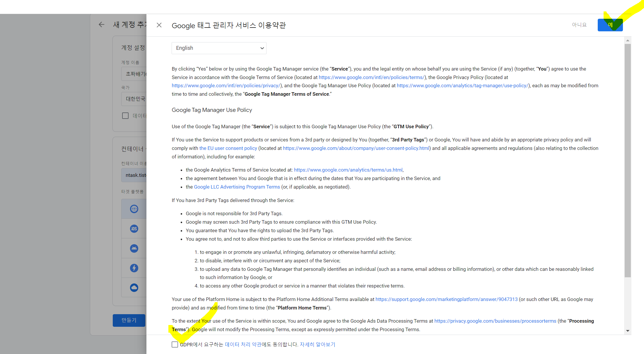Select the Server cloud platform icon
Image resolution: width=644 pixels, height=354 pixels.
[134, 288]
